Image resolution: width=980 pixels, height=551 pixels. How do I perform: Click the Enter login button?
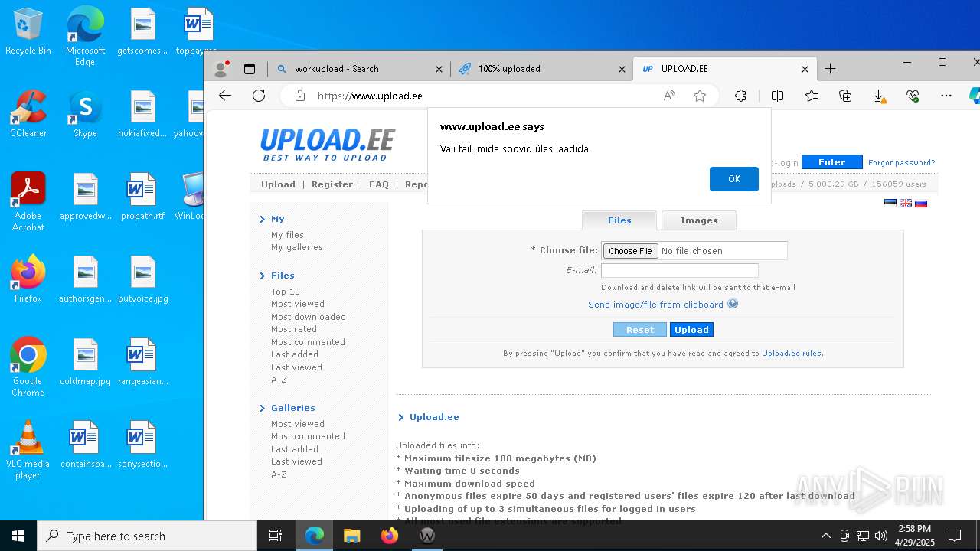click(831, 162)
